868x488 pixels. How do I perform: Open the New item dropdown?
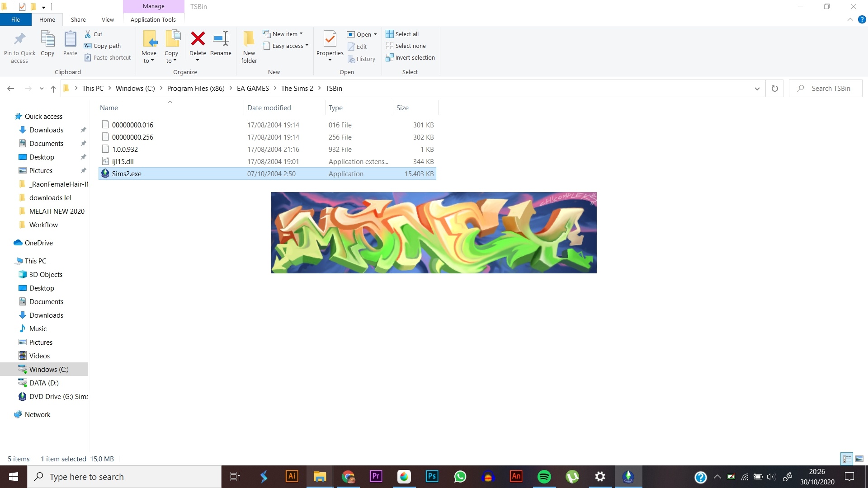click(x=283, y=34)
